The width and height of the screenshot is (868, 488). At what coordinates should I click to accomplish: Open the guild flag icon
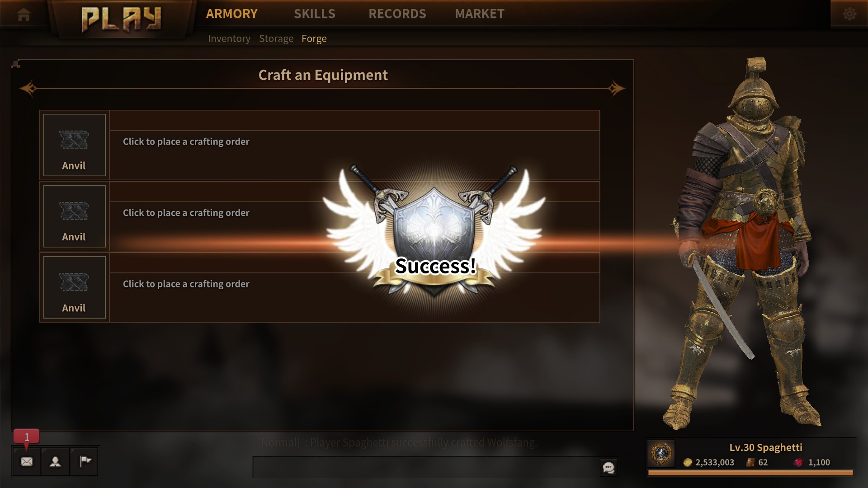tap(84, 461)
